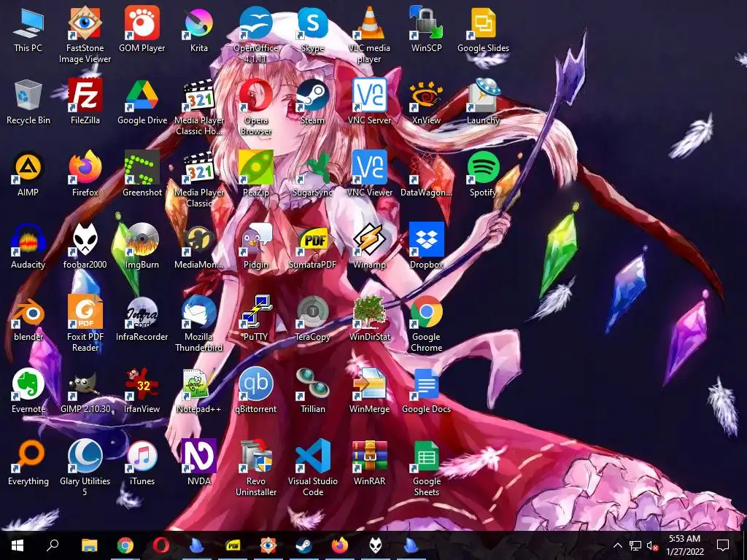Click the Mozilla Thunderbird desktop shortcut
Viewport: 747px width, 560px height.
pyautogui.click(x=198, y=324)
